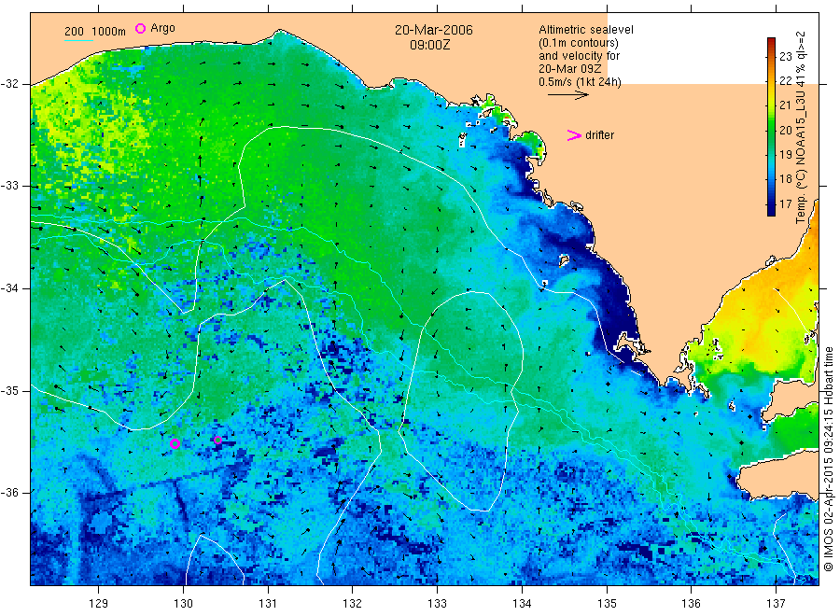
Task: Click the 19 tick label on the colorbar
Action: 785,155
